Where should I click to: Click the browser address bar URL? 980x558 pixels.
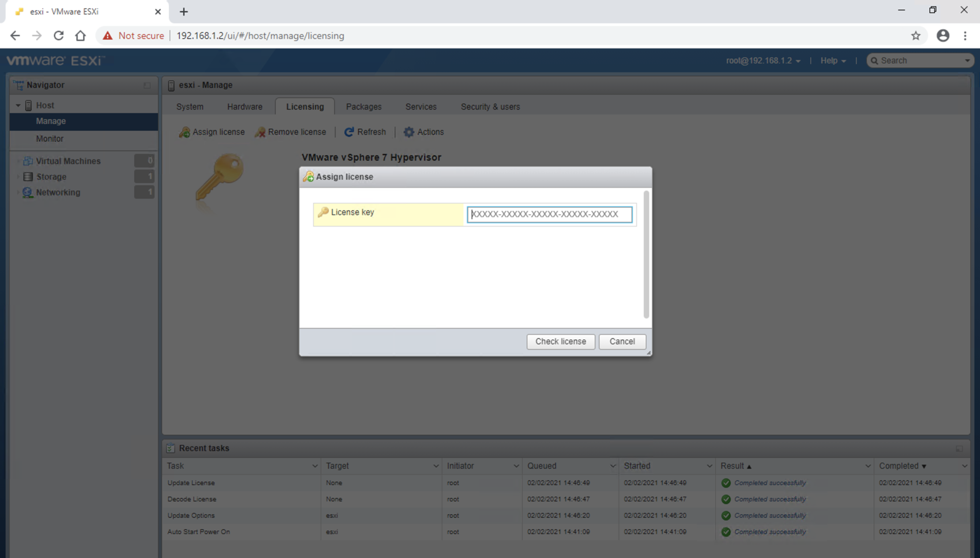point(260,36)
